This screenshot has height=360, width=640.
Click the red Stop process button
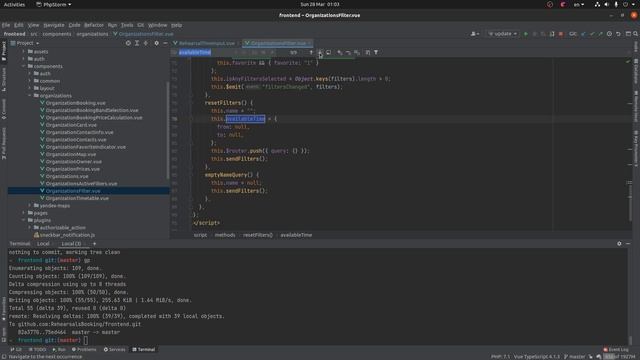pyautogui.click(x=561, y=34)
